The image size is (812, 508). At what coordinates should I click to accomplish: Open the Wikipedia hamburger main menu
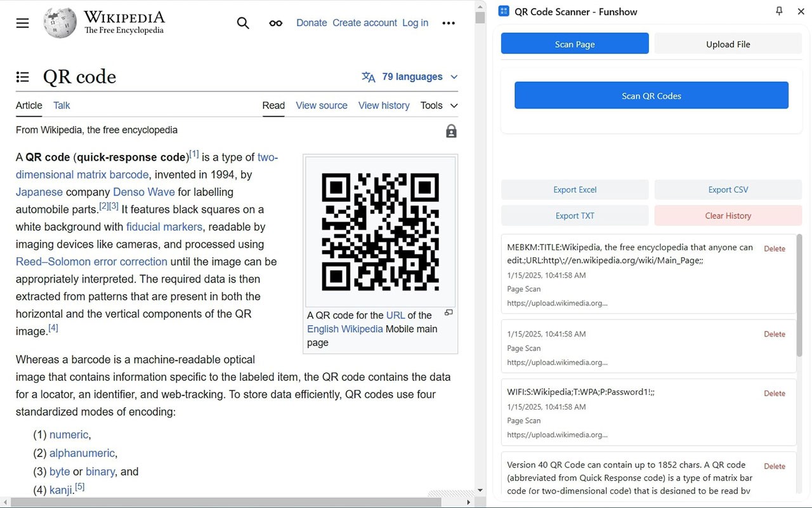(23, 23)
